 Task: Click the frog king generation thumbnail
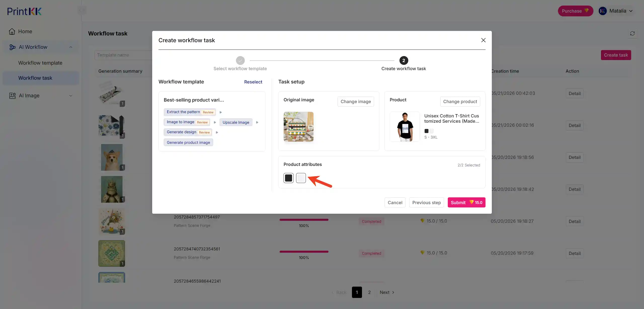coord(112,189)
